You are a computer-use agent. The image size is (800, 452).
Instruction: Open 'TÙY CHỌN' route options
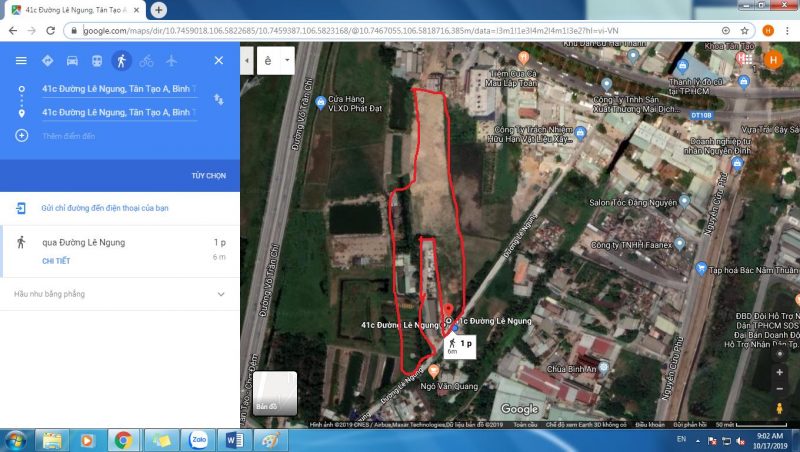(209, 175)
